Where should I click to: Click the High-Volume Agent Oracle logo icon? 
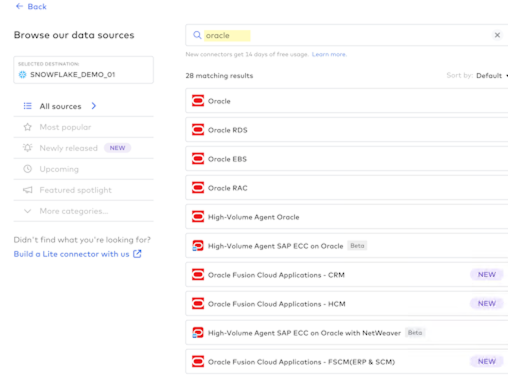198,217
